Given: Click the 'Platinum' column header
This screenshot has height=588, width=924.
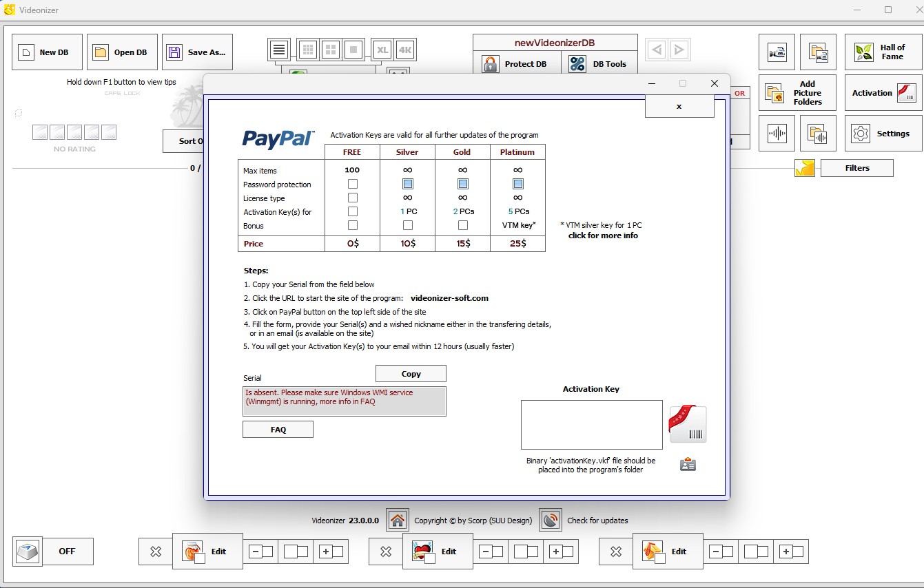Looking at the screenshot, I should (x=517, y=152).
